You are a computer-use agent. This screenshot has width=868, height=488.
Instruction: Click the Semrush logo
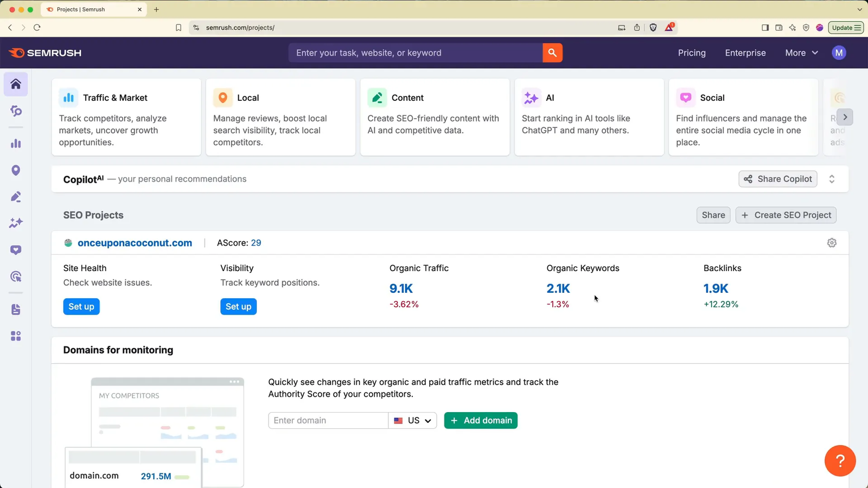click(x=45, y=53)
